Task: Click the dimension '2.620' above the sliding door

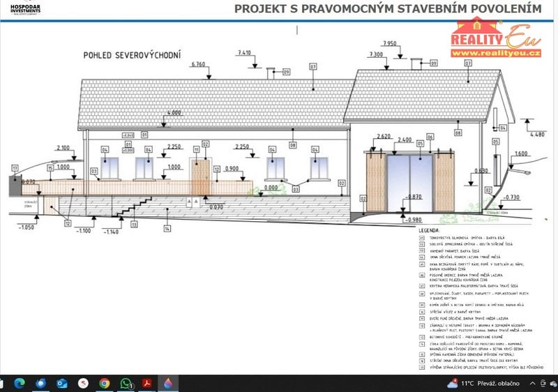Action: click(384, 136)
